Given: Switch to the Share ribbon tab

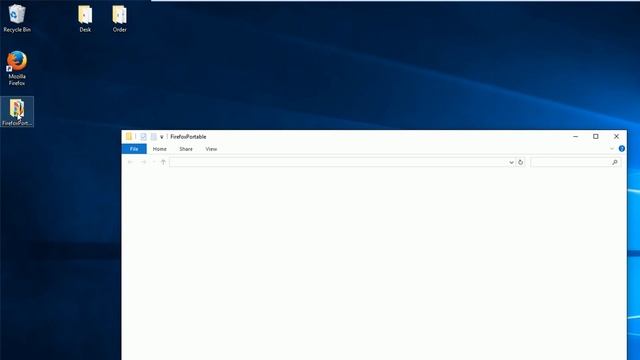Looking at the screenshot, I should (x=186, y=149).
